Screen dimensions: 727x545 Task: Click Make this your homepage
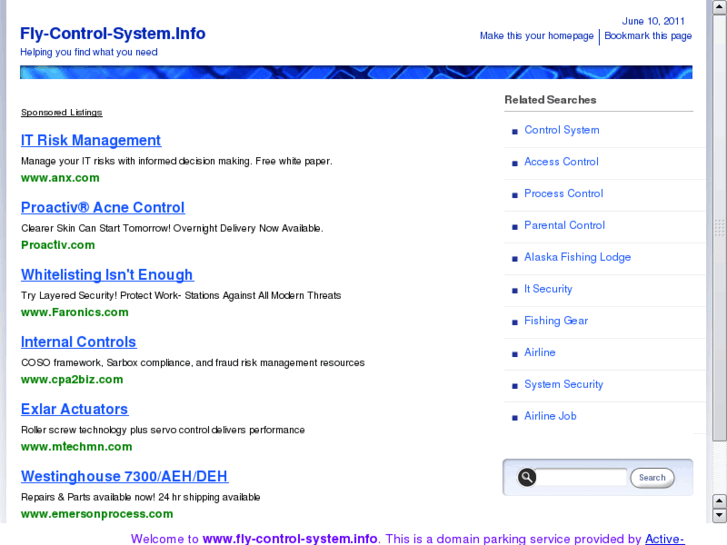[x=536, y=36]
